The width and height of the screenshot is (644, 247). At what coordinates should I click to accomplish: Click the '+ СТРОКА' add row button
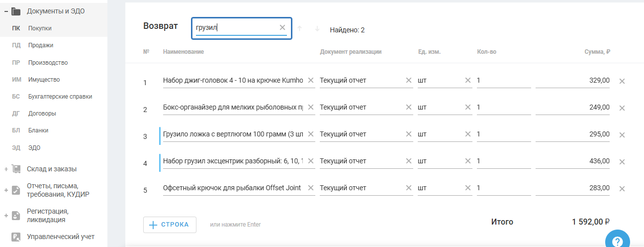(170, 225)
